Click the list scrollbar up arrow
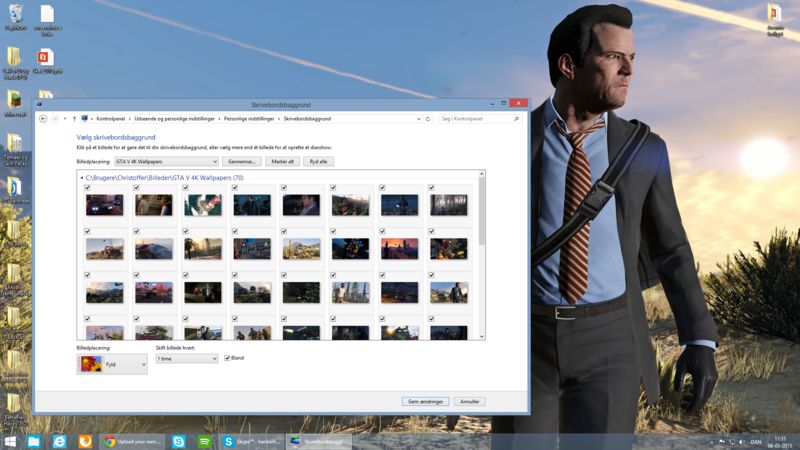Viewport: 800px width, 450px height. point(482,174)
